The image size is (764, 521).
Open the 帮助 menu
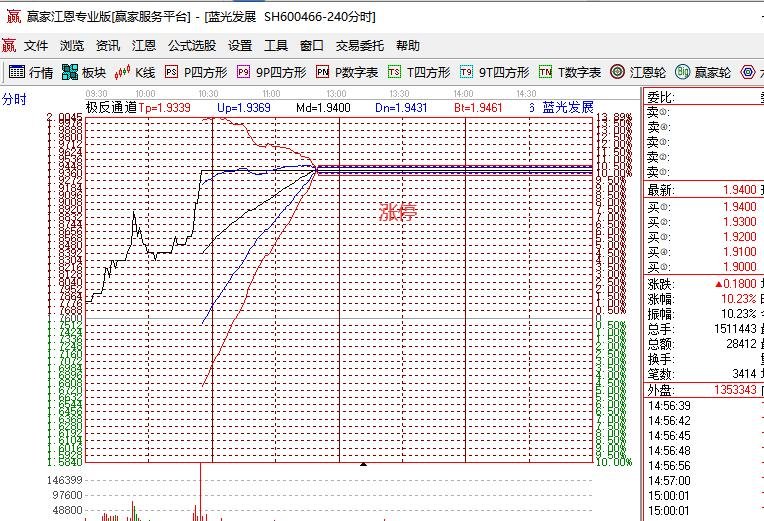click(x=408, y=46)
